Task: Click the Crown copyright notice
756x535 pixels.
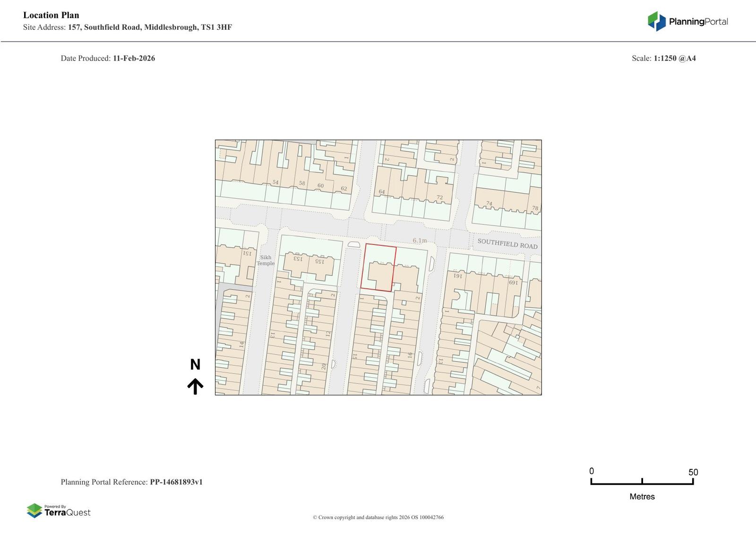Action: click(378, 517)
